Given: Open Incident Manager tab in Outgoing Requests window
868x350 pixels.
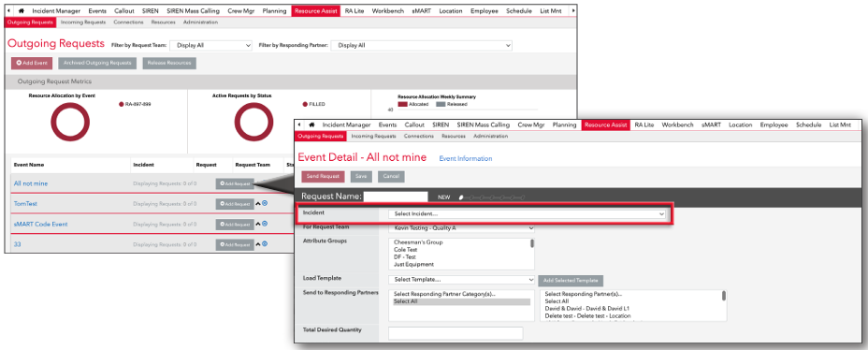Looking at the screenshot, I should tap(56, 10).
